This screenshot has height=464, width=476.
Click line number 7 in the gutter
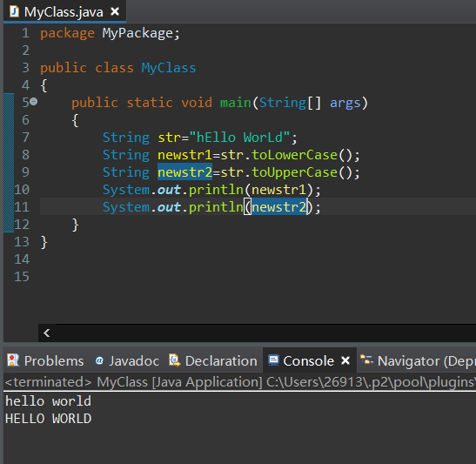coord(25,138)
